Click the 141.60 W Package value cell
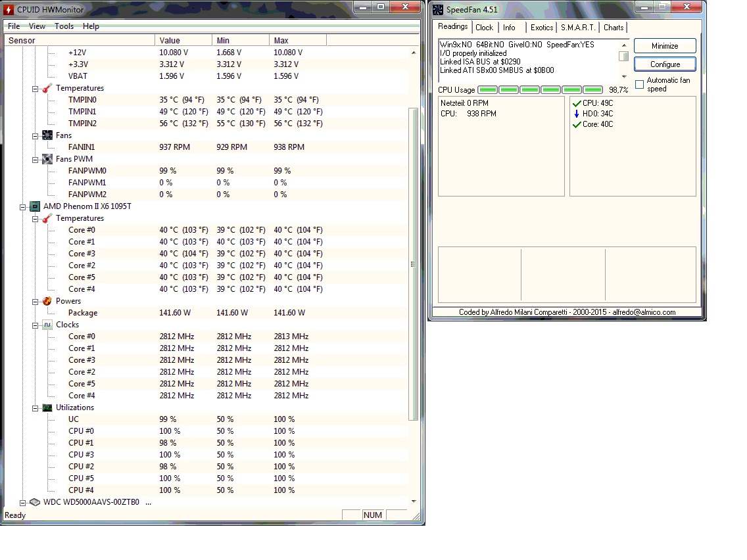747x560 pixels. pos(175,313)
